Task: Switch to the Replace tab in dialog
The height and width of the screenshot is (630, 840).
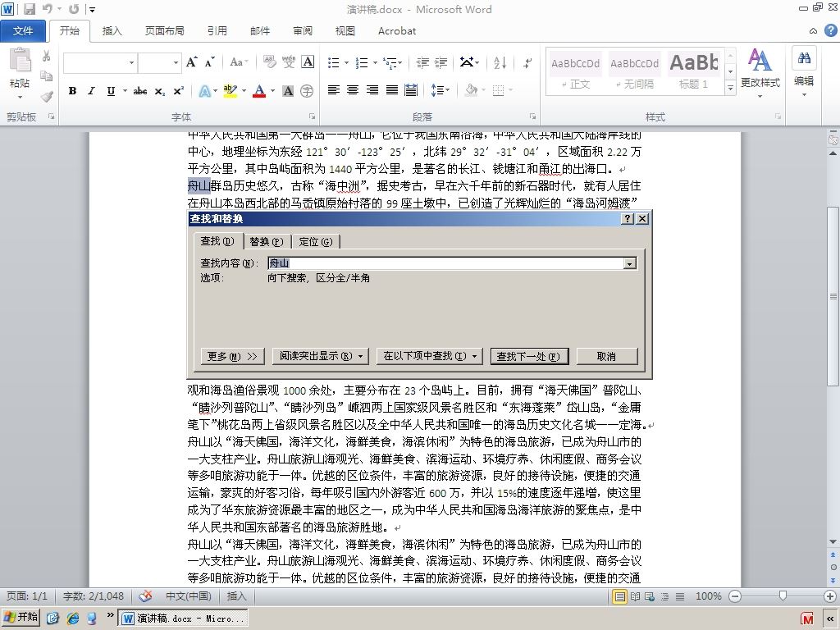Action: point(267,242)
